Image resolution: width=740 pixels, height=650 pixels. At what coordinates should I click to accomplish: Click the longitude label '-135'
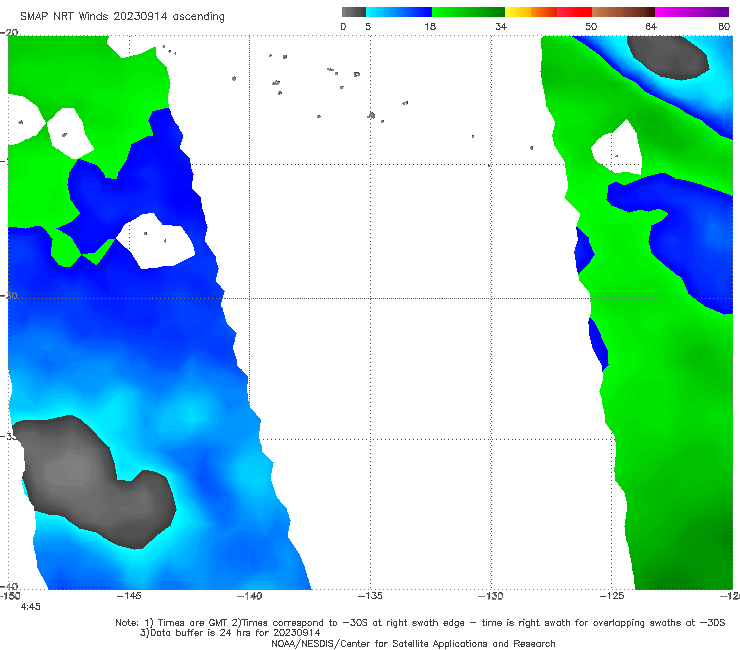click(370, 596)
